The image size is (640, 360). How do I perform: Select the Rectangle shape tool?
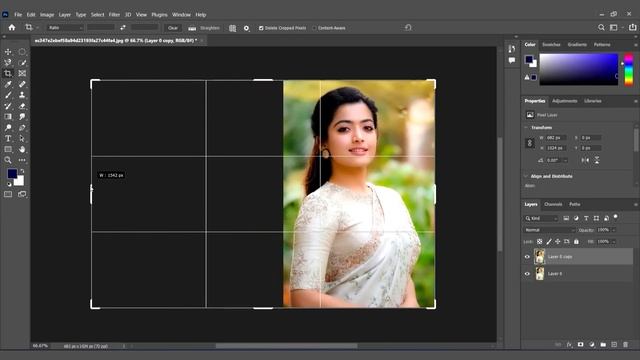coord(8,149)
